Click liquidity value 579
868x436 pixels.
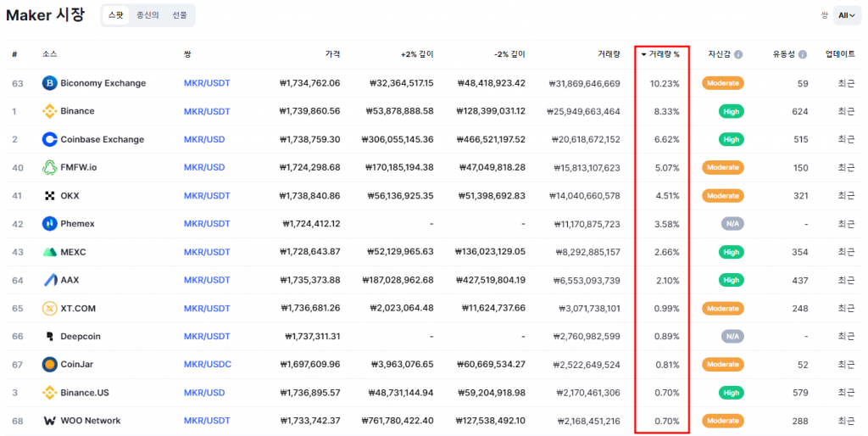coord(800,393)
